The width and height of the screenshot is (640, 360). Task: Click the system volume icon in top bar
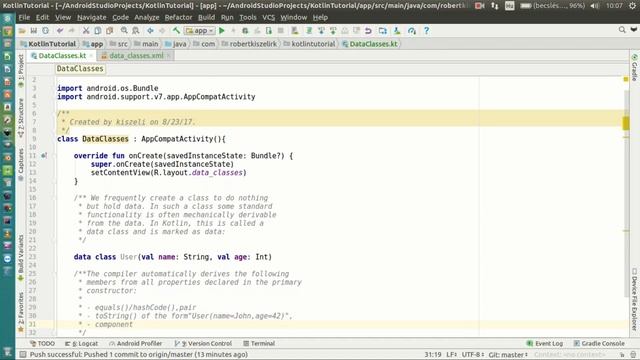tap(595, 6)
